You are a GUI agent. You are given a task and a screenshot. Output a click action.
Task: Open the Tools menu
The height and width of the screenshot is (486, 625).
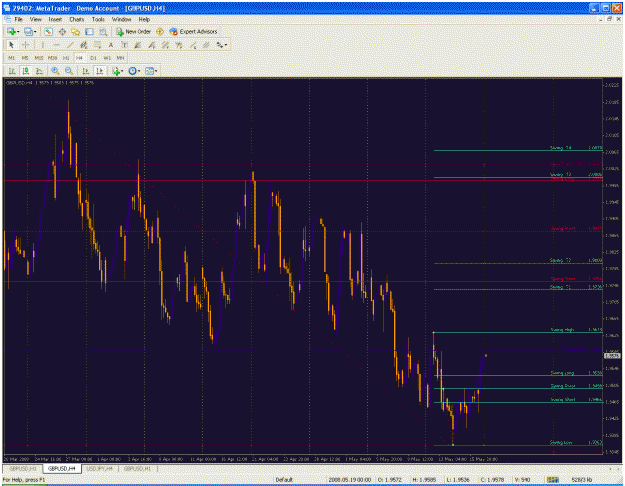[98, 19]
